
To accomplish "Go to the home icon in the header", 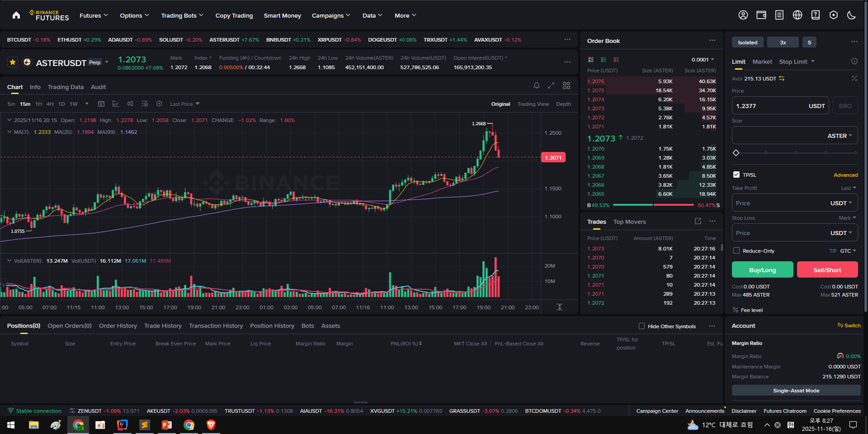I will coord(16,15).
